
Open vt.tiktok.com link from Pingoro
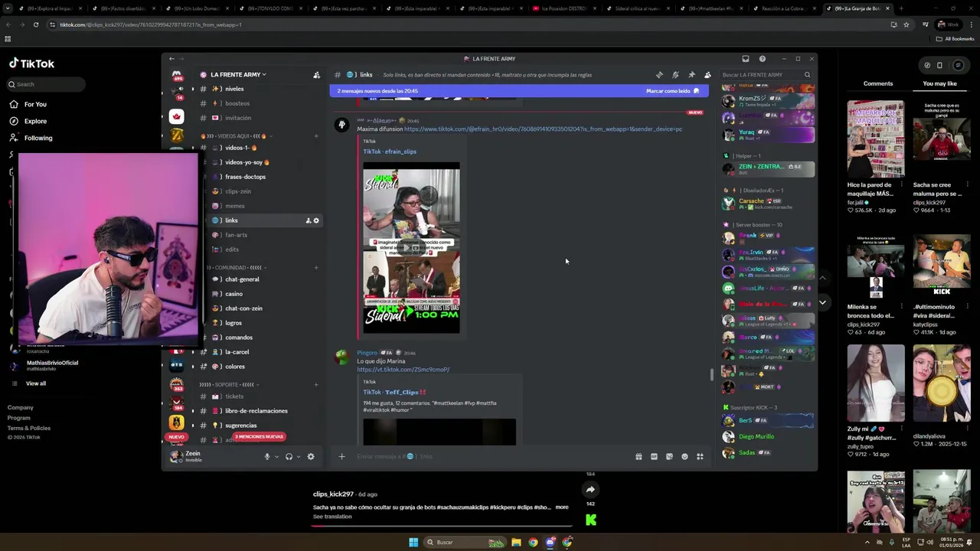pyautogui.click(x=403, y=370)
